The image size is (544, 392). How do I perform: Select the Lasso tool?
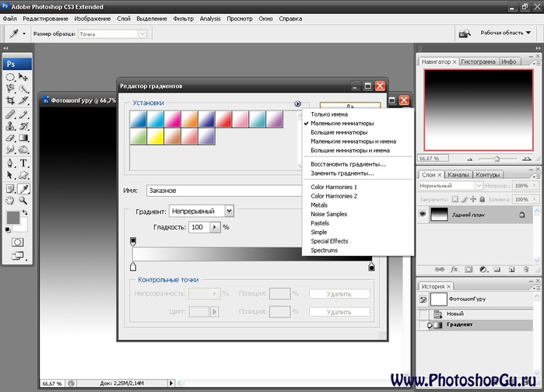click(10, 89)
